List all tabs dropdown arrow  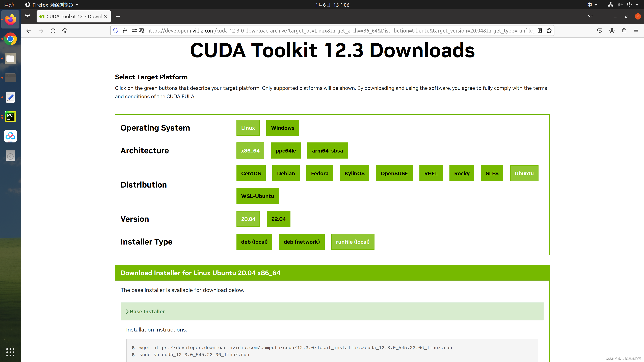[590, 16]
